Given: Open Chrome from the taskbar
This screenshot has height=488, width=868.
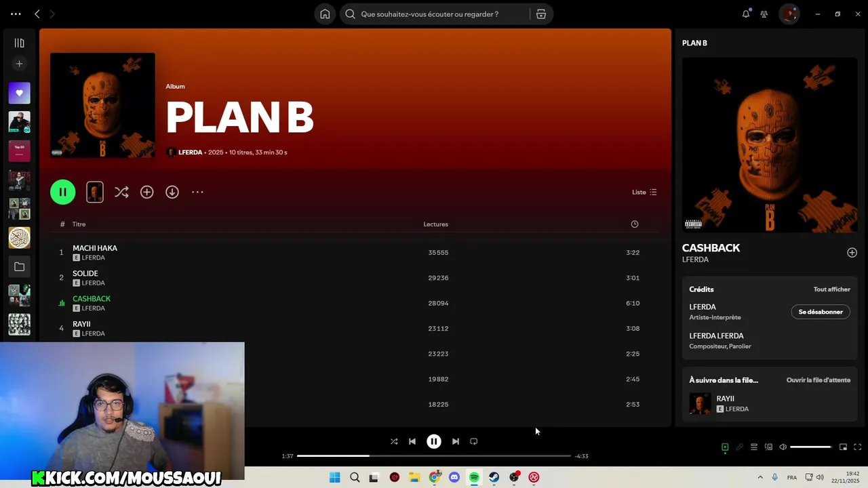Looking at the screenshot, I should pos(435,477).
